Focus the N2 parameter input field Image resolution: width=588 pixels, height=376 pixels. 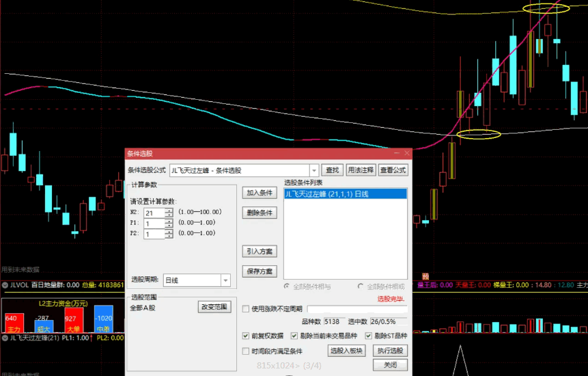tap(154, 213)
